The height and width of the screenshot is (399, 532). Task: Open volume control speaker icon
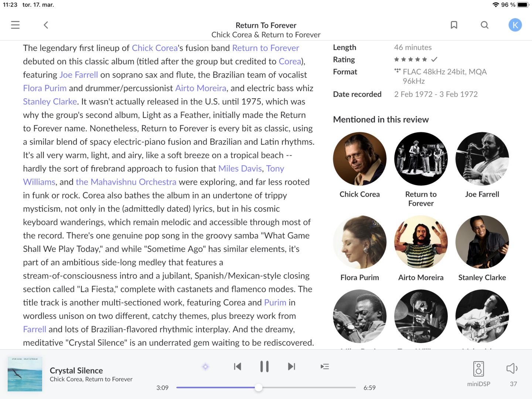coord(512,368)
